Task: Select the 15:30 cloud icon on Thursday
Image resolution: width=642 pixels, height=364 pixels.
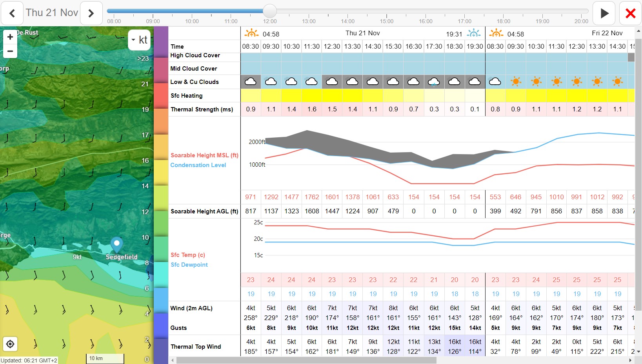Action: [393, 82]
